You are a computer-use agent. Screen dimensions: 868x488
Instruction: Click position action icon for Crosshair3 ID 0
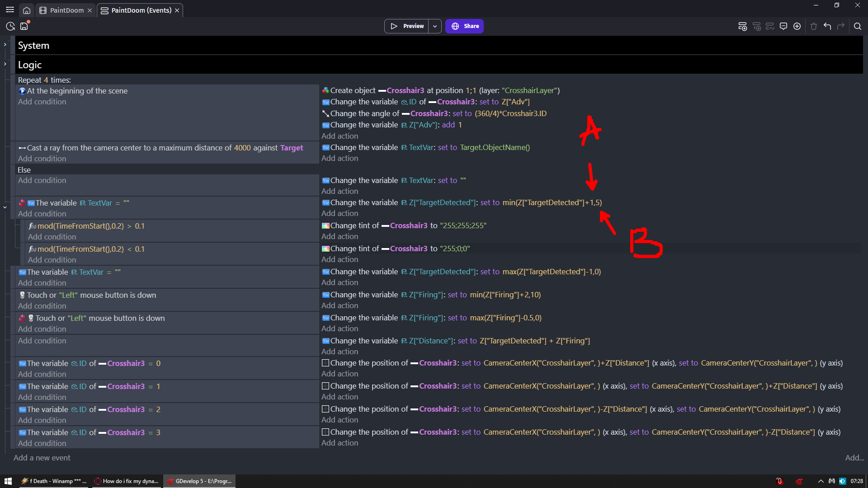325,363
